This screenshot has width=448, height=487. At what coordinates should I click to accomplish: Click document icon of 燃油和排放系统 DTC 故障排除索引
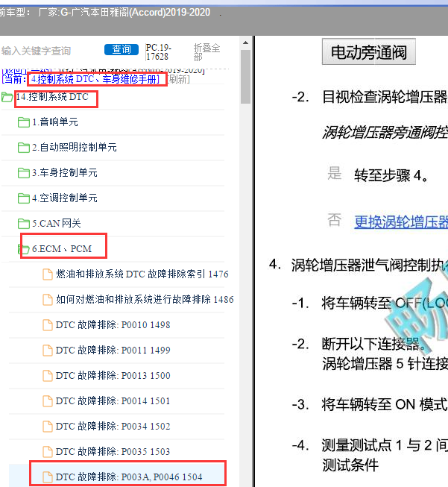tap(48, 274)
